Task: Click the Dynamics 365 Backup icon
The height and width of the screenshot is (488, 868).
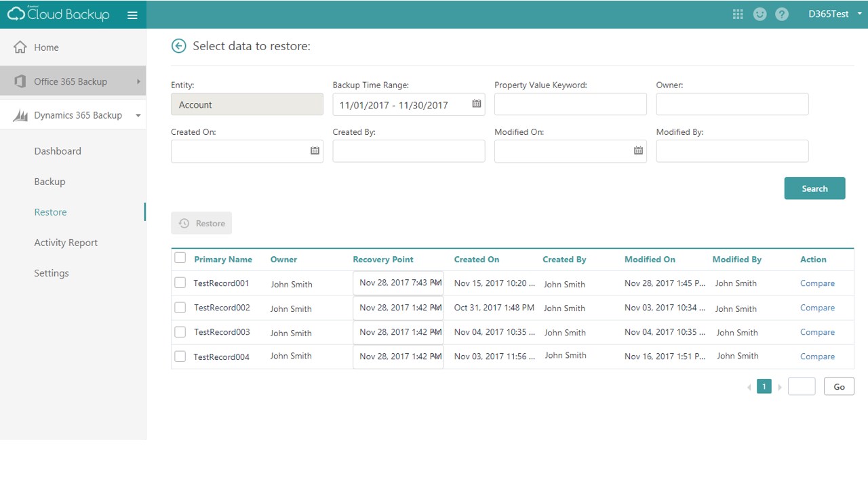Action: (20, 115)
